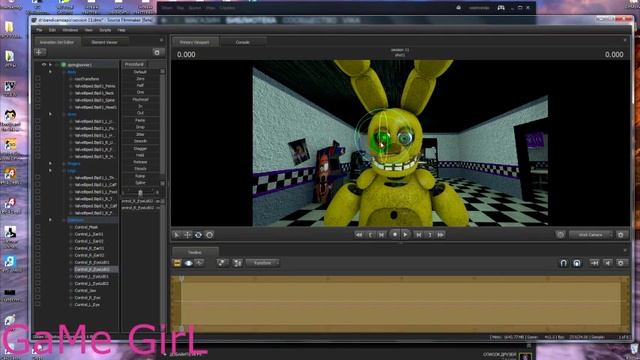Image resolution: width=640 pixels, height=360 pixels.
Task: Switch timeline to the Clip Editor
Action: [177, 263]
